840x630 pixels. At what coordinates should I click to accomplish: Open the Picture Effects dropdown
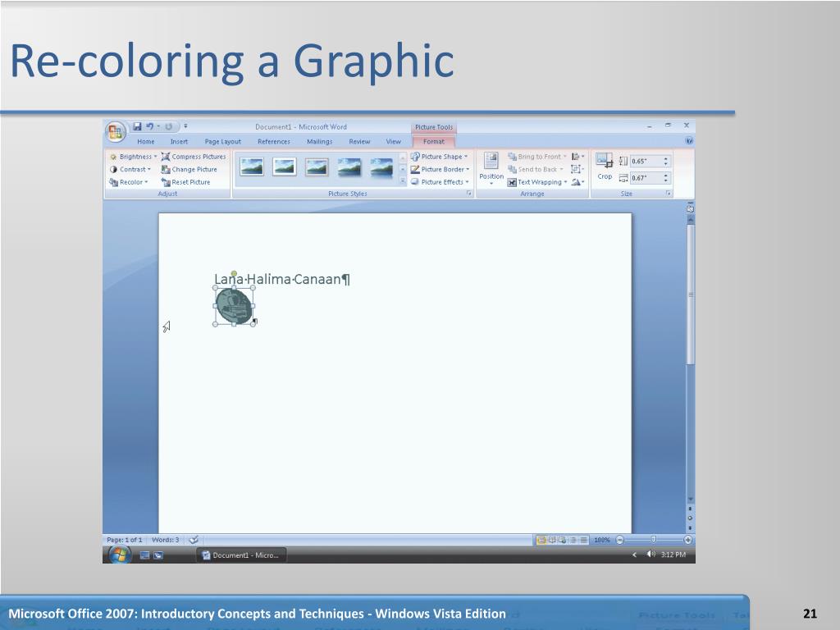point(440,182)
